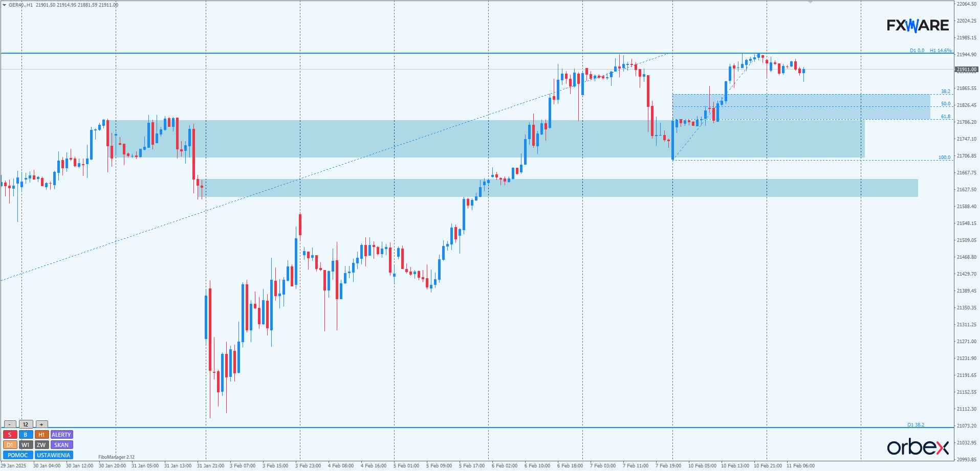Click the GER40 chart title arrow
The width and height of the screenshot is (980, 471).
click(5, 5)
